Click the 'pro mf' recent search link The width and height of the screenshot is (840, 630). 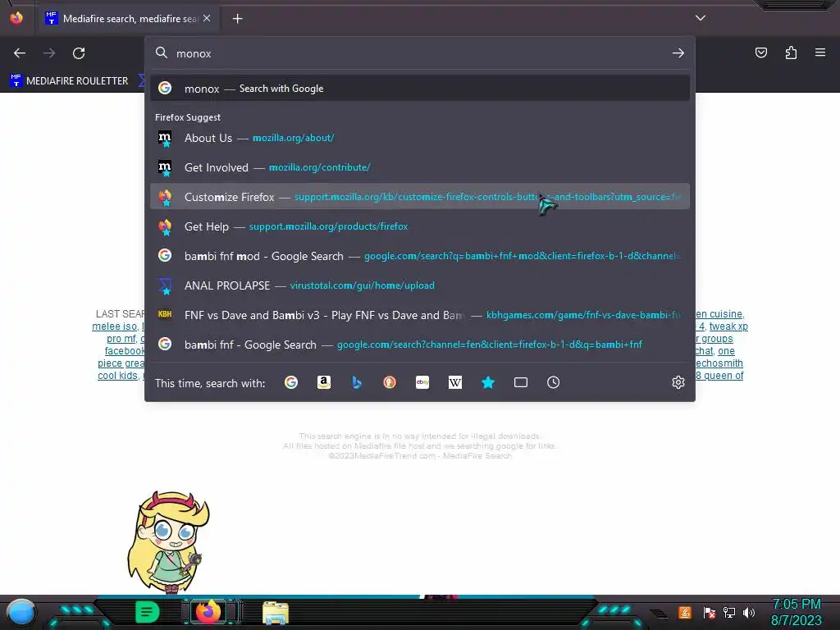(x=121, y=339)
